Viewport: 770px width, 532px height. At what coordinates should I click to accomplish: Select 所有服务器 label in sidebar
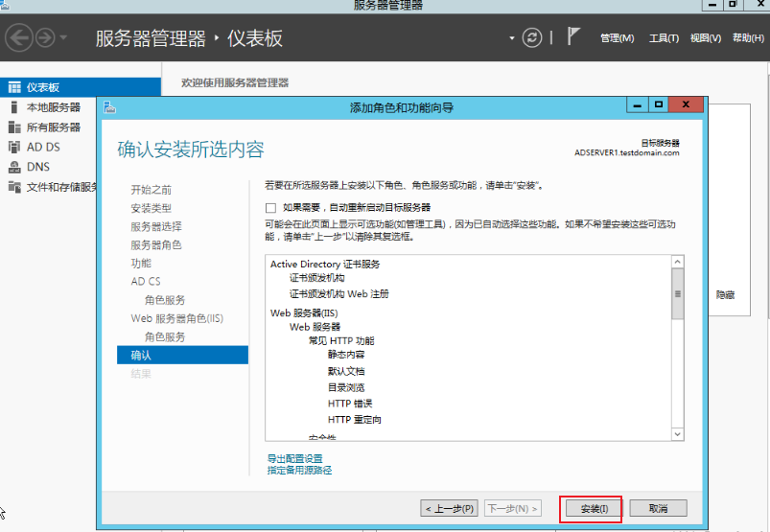click(54, 127)
